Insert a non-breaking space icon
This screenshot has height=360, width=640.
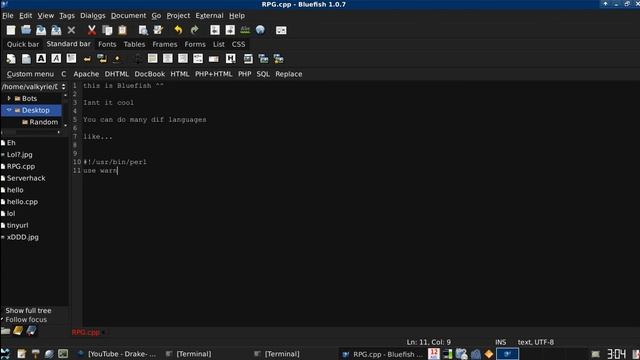[x=117, y=59]
